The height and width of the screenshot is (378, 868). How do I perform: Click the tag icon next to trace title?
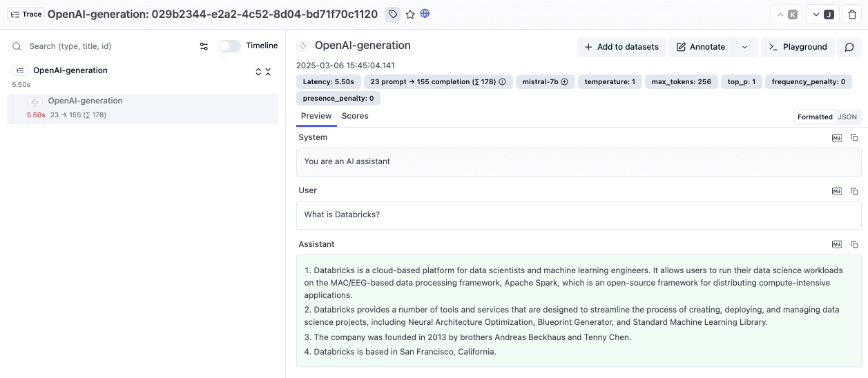pyautogui.click(x=392, y=14)
